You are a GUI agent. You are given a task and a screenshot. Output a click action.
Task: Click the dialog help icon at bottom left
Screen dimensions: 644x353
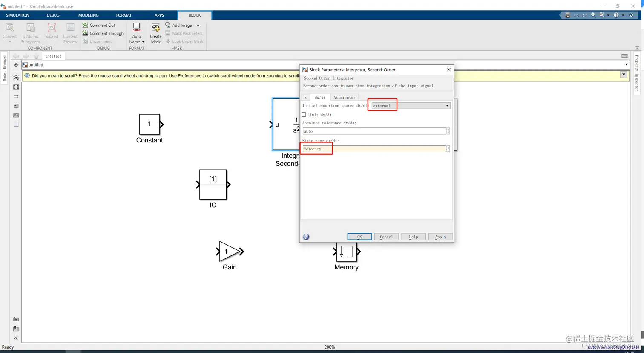306,237
